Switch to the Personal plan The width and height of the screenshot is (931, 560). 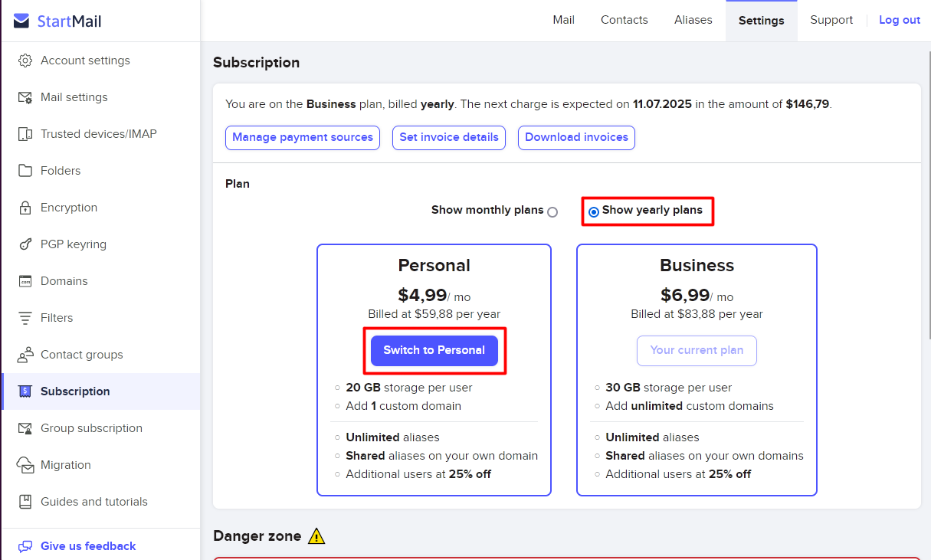pos(434,351)
